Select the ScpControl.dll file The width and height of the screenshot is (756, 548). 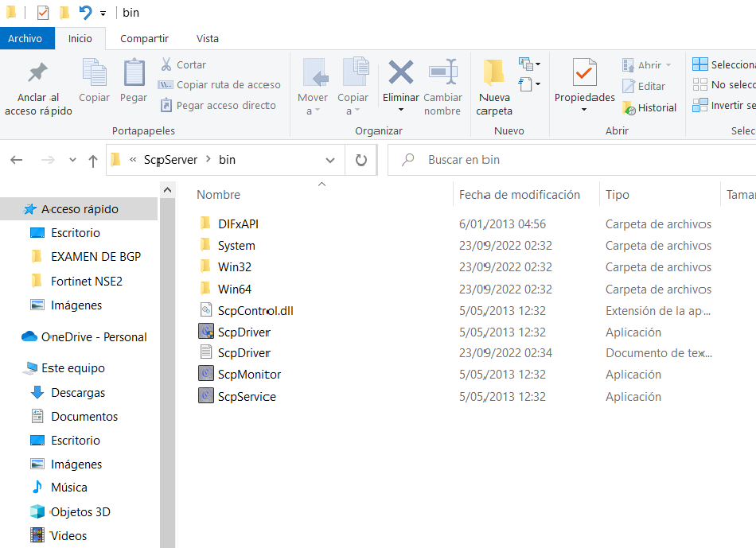coord(255,311)
